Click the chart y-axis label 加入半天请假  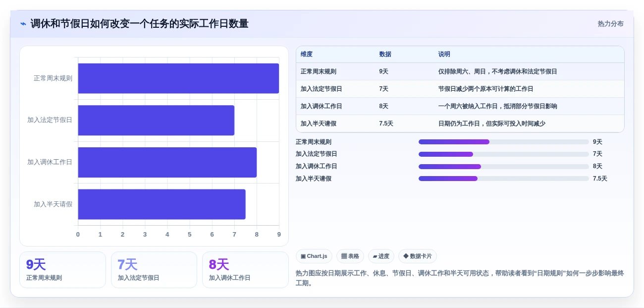pyautogui.click(x=53, y=204)
